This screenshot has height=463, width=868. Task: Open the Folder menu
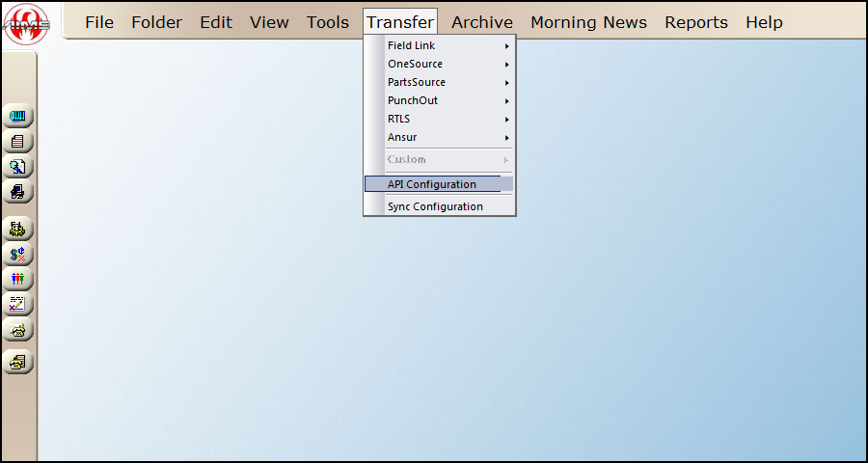pos(156,23)
